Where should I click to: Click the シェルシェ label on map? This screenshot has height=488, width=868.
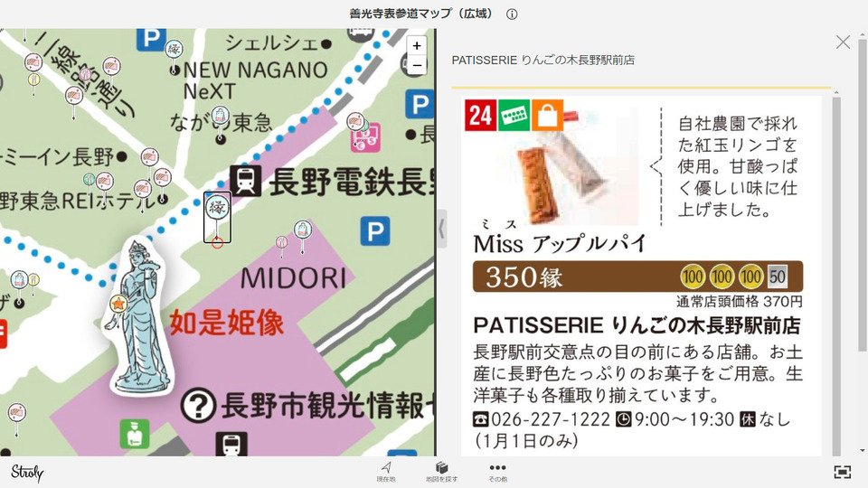tap(271, 43)
